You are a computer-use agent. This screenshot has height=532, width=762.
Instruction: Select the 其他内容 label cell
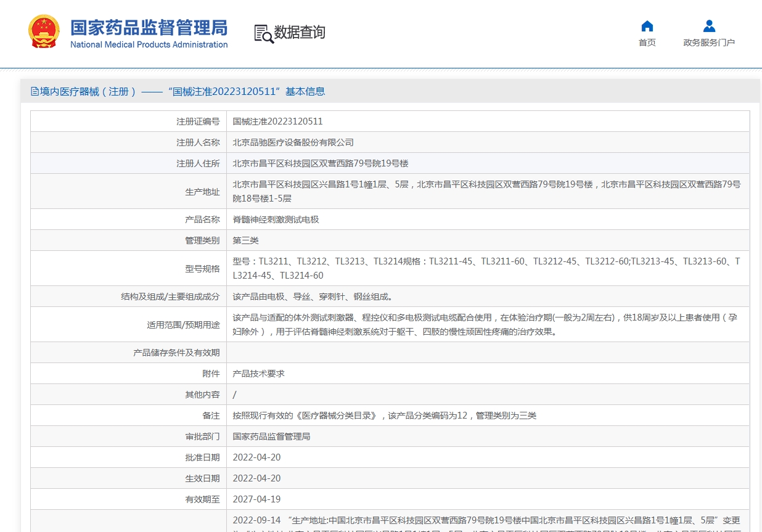[128, 395]
